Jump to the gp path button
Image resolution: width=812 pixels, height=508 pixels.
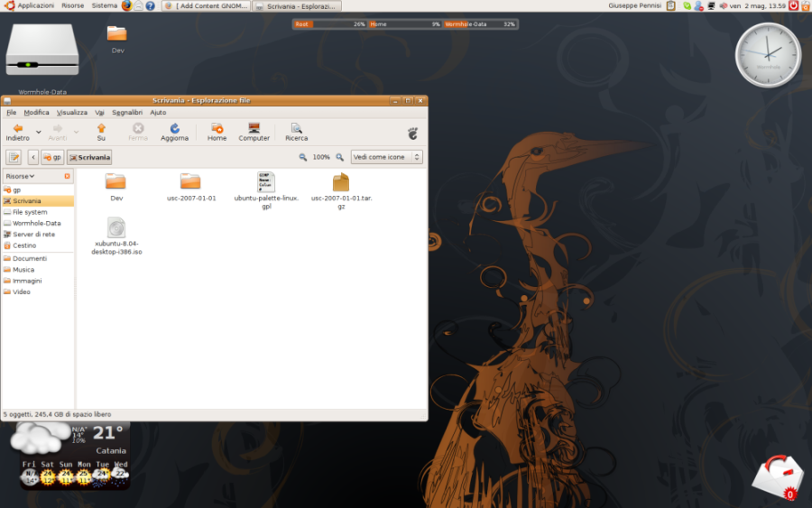click(52, 157)
